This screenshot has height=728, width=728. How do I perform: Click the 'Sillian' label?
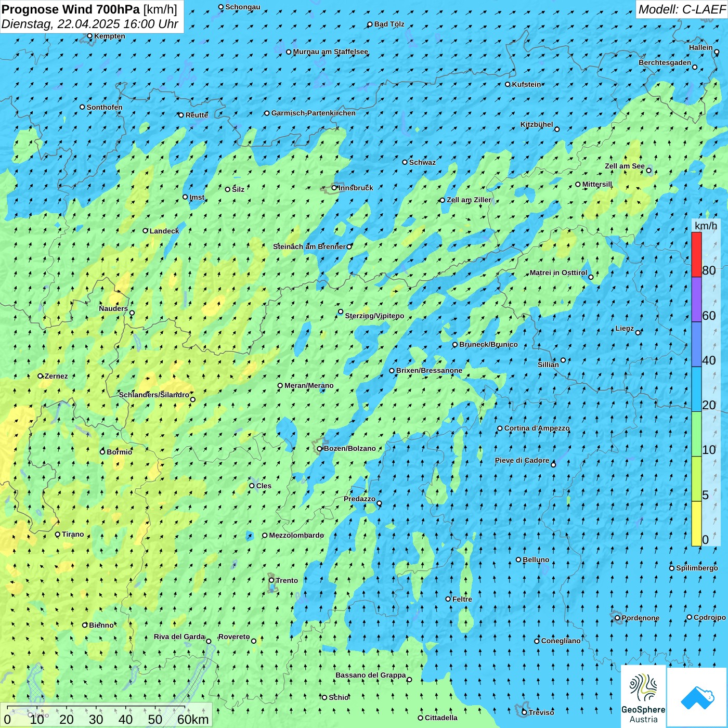pos(548,365)
